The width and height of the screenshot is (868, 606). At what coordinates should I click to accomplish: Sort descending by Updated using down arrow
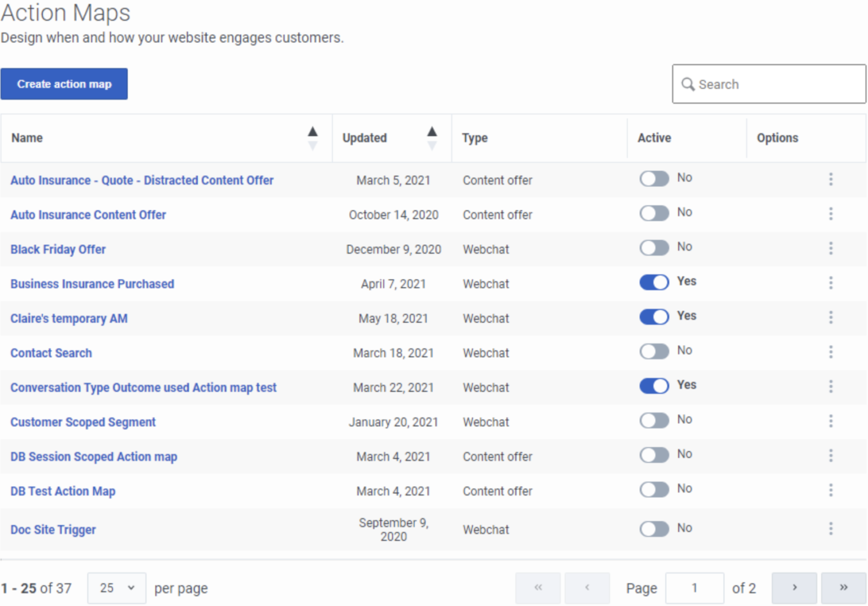[432, 145]
